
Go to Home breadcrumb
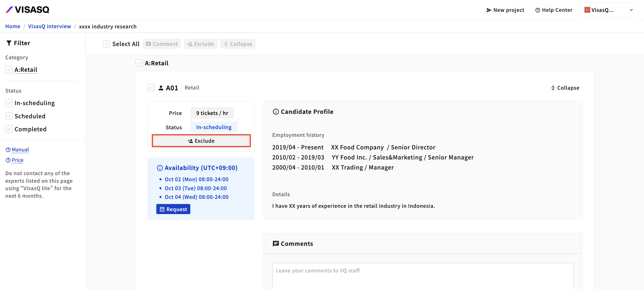[13, 26]
